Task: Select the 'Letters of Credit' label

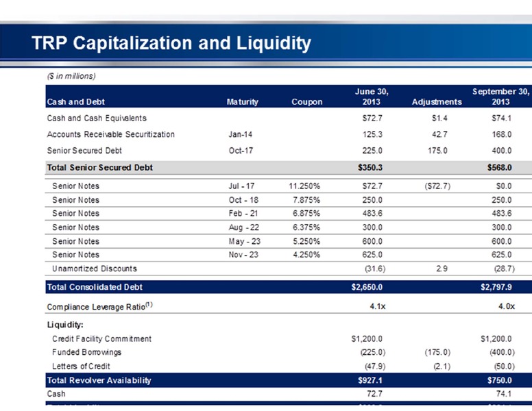Action: coord(81,366)
